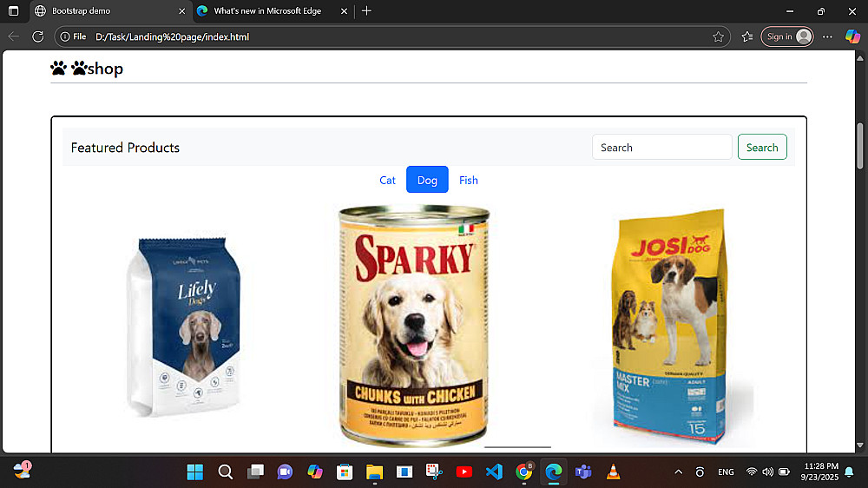Click the scrollbar up arrow
This screenshot has height=488, width=868.
(x=859, y=58)
